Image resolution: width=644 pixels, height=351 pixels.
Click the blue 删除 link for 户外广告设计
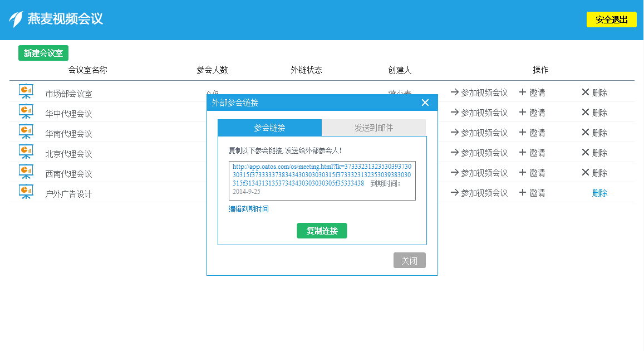point(599,193)
